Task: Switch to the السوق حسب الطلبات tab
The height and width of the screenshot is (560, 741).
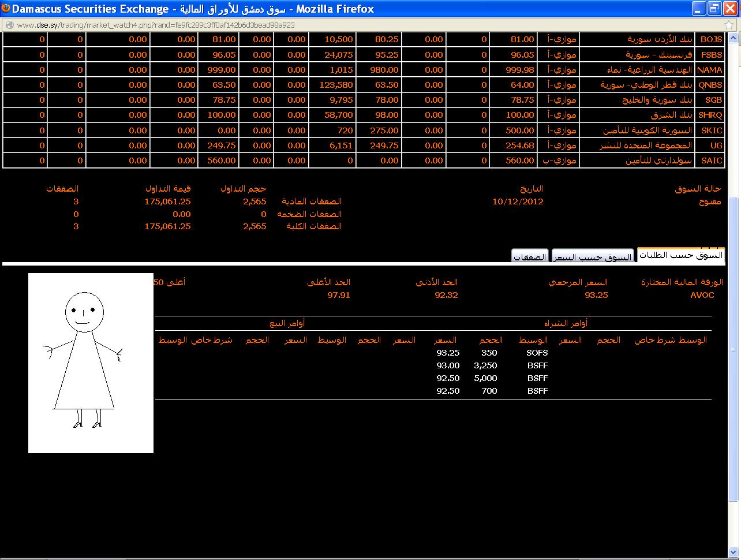Action: pos(681,255)
